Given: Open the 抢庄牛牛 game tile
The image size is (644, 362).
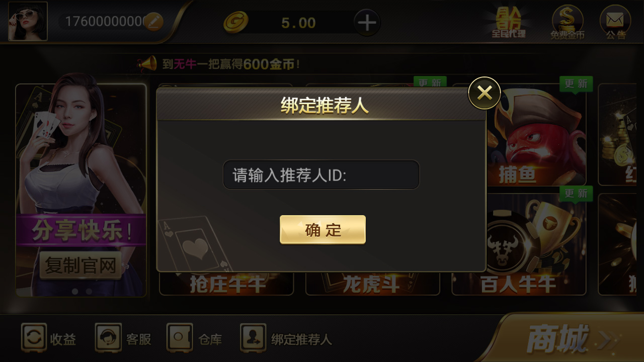Looking at the screenshot, I should click(x=226, y=284).
